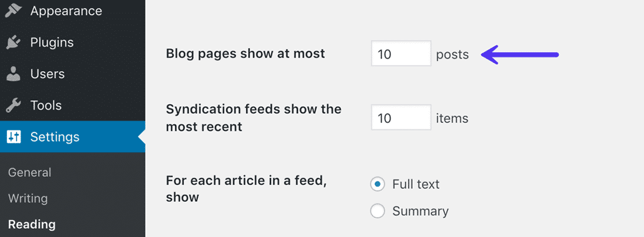Click the Blog pages show at most label
The image size is (644, 237).
point(245,54)
